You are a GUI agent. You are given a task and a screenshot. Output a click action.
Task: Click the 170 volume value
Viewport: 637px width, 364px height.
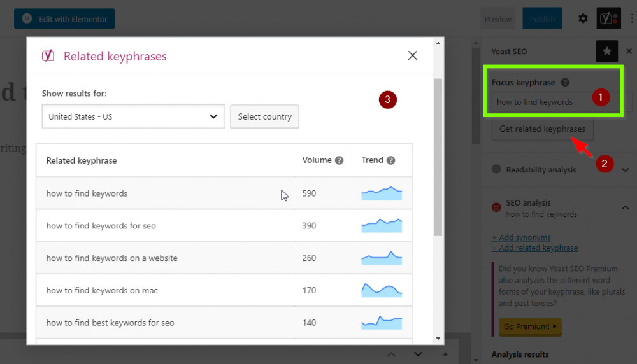coord(309,290)
